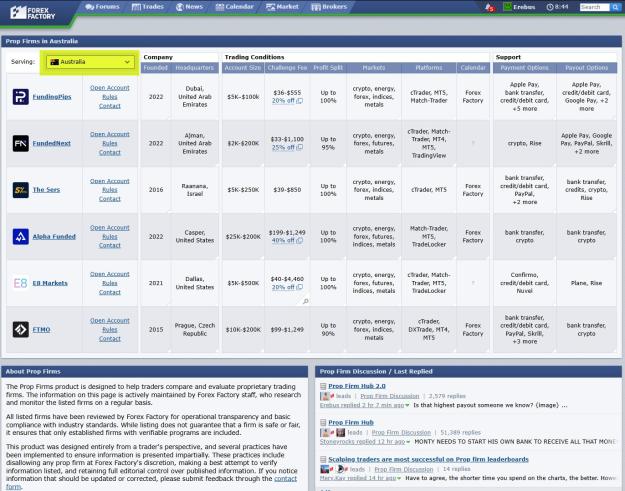Viewport: 625px width, 491px height.
Task: Click Contact link for FTMO
Action: [110, 339]
